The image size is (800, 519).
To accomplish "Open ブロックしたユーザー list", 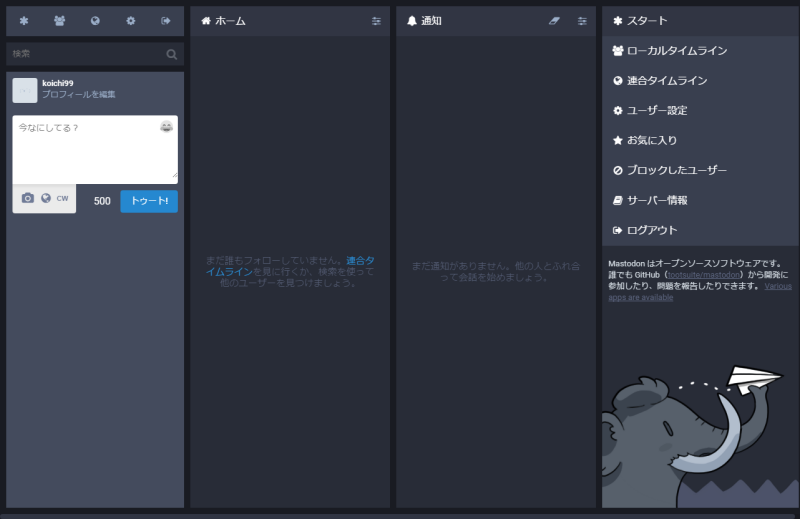I will (677, 171).
